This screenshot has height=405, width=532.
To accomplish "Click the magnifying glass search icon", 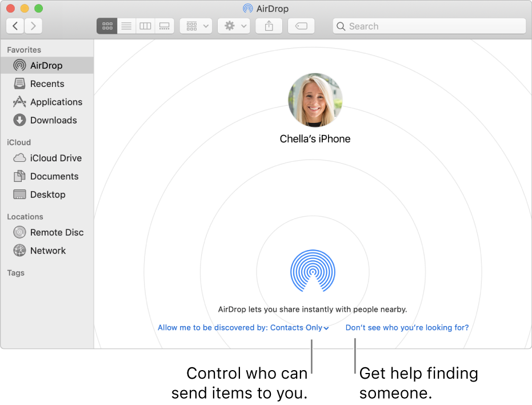I will pyautogui.click(x=341, y=26).
